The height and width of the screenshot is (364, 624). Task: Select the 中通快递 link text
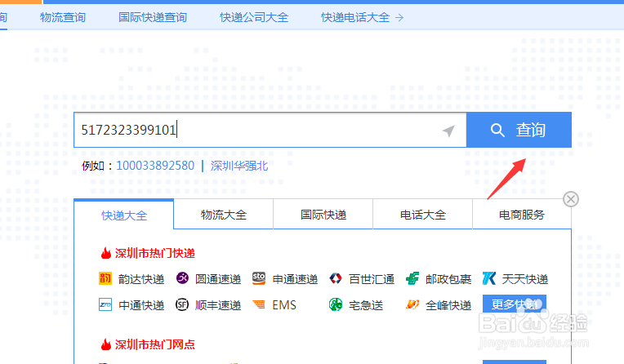[141, 305]
